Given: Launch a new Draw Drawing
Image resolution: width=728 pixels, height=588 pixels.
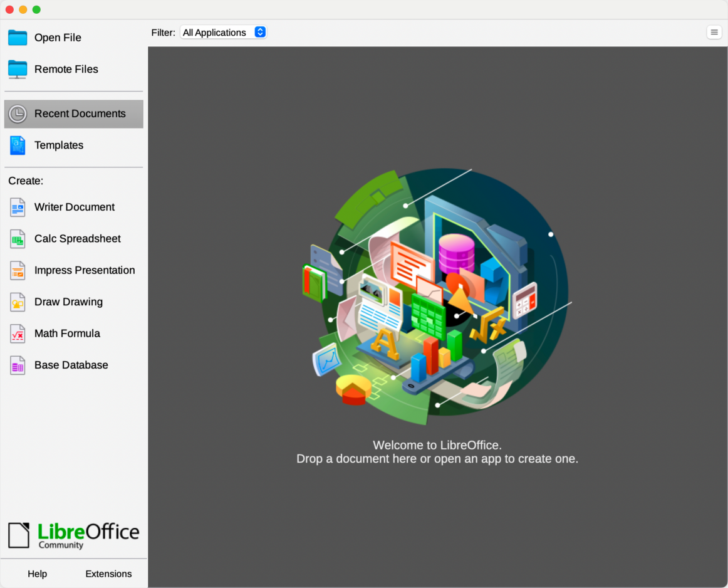Looking at the screenshot, I should 74,302.
